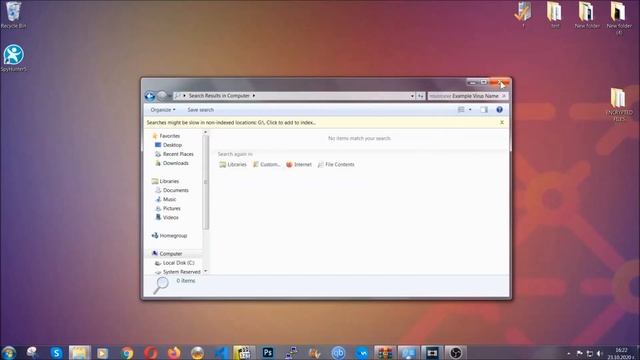Select the NCRYPTED FILES desktop folder
640x360 pixels.
(x=619, y=105)
